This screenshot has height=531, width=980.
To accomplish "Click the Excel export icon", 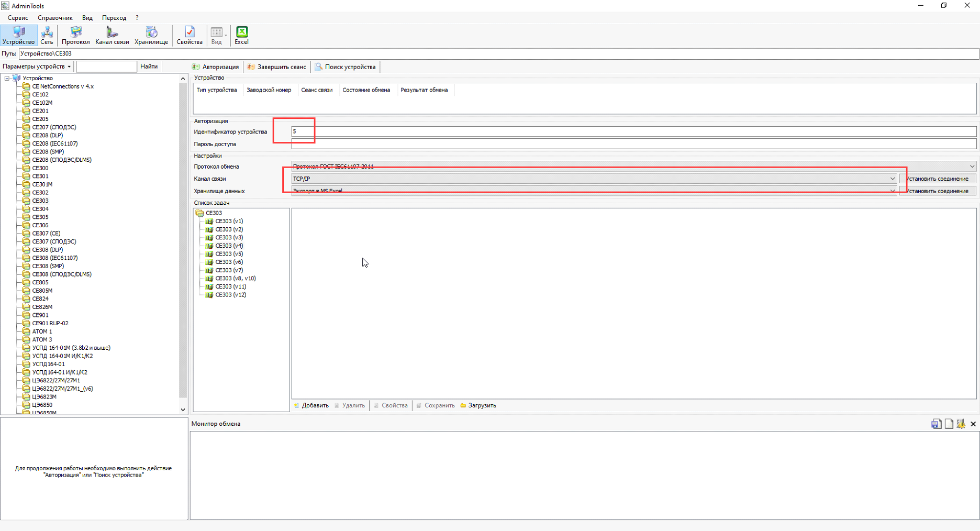I will point(241,36).
